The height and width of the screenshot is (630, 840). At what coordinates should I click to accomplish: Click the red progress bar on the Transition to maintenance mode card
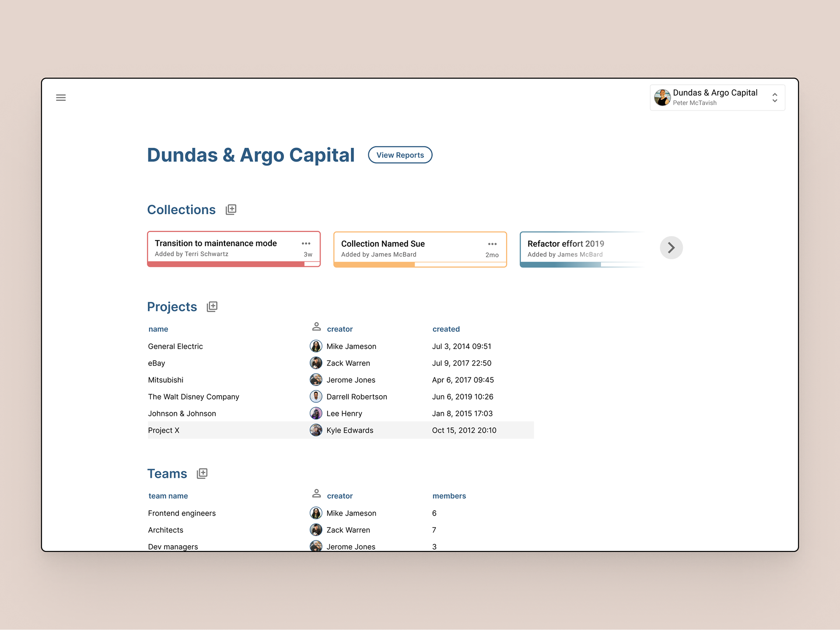click(234, 264)
